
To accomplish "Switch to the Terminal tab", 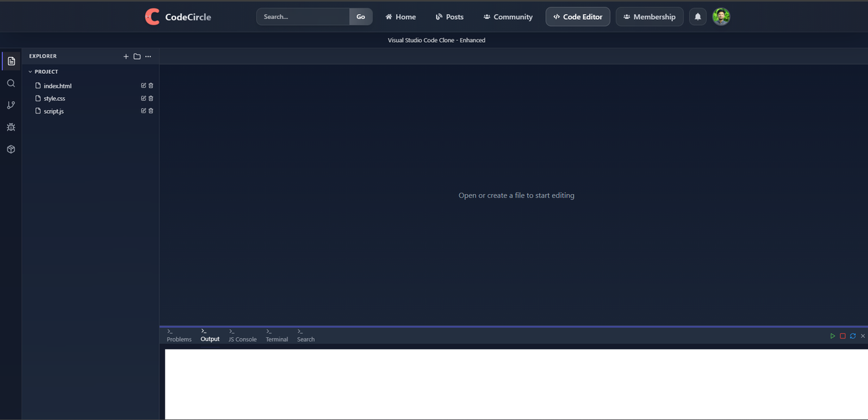I will tap(277, 335).
